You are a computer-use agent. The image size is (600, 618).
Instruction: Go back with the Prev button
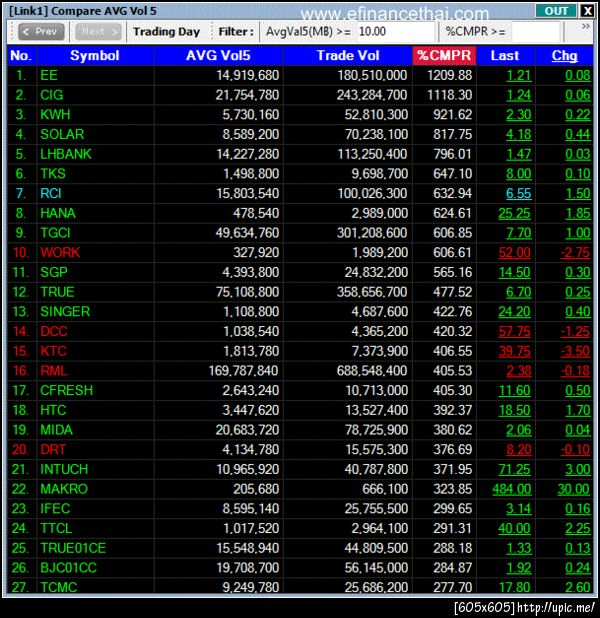(x=41, y=32)
